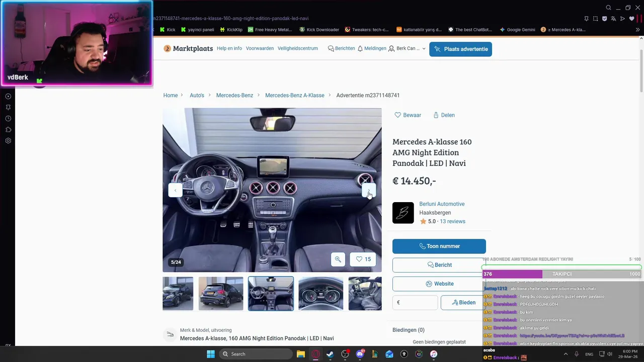Click the taskbar Search box
Screen dimensions: 644x362
click(256, 354)
